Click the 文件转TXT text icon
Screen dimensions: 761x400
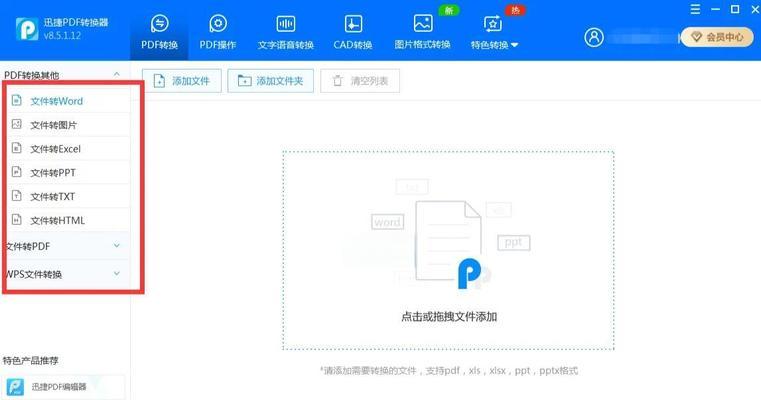click(17, 196)
